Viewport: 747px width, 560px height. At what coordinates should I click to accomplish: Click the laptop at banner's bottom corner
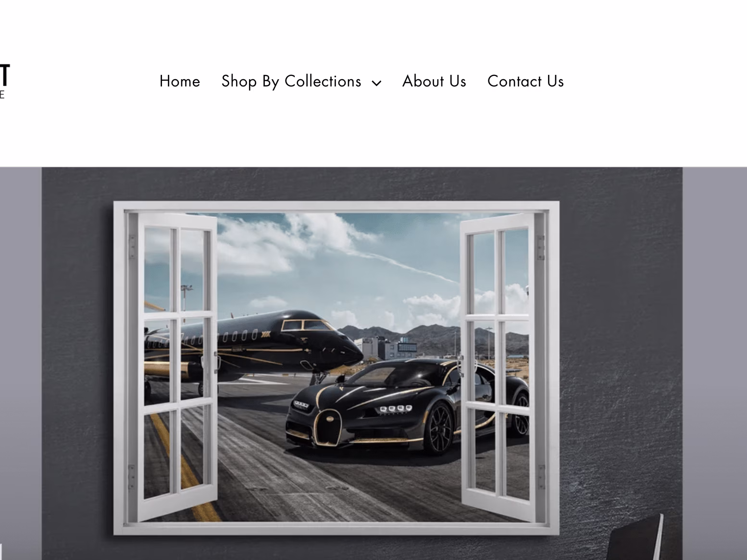(637, 538)
